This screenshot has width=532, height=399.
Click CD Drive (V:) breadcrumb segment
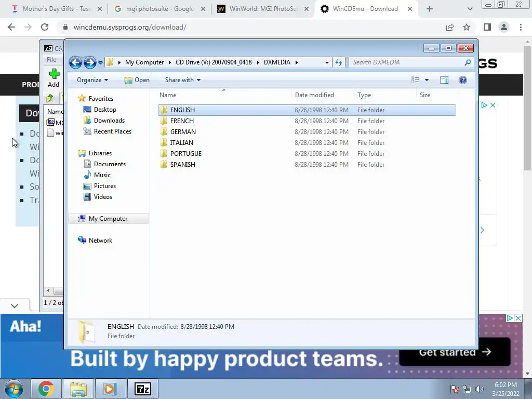(214, 62)
